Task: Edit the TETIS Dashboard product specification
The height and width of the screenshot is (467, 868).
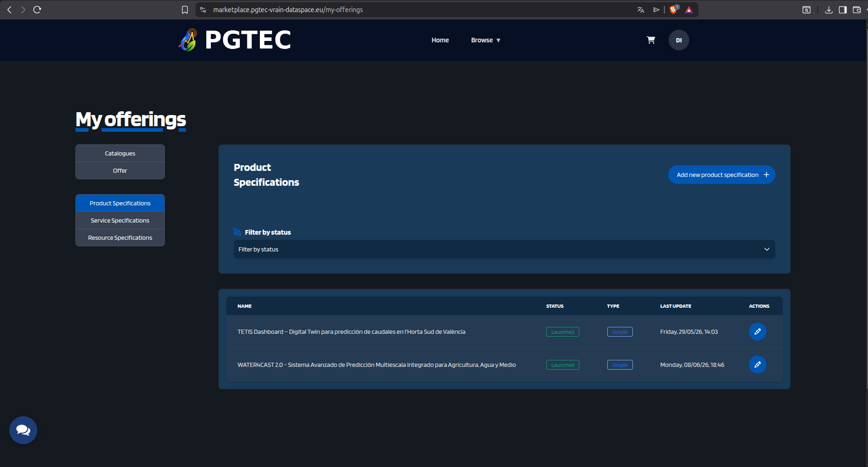Action: [x=758, y=332]
